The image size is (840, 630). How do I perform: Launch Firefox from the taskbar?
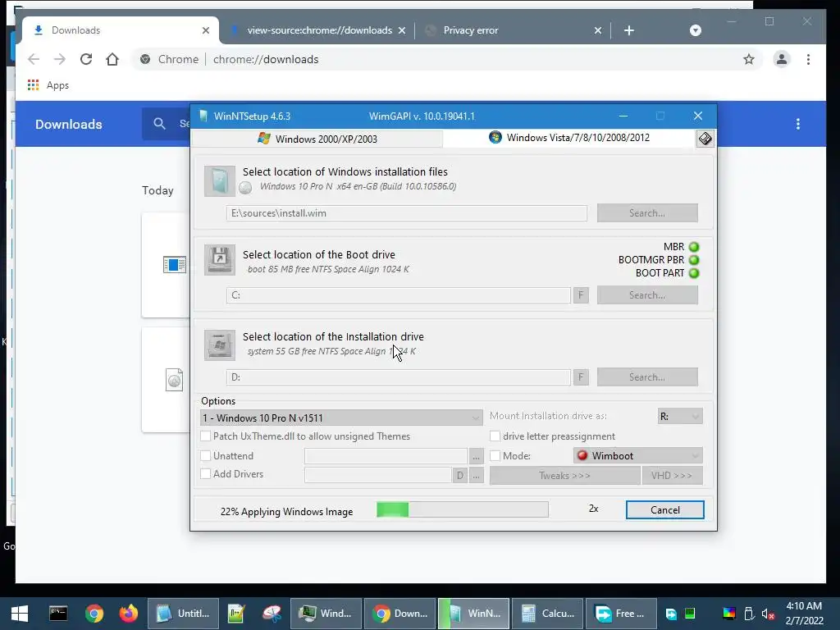pyautogui.click(x=129, y=614)
